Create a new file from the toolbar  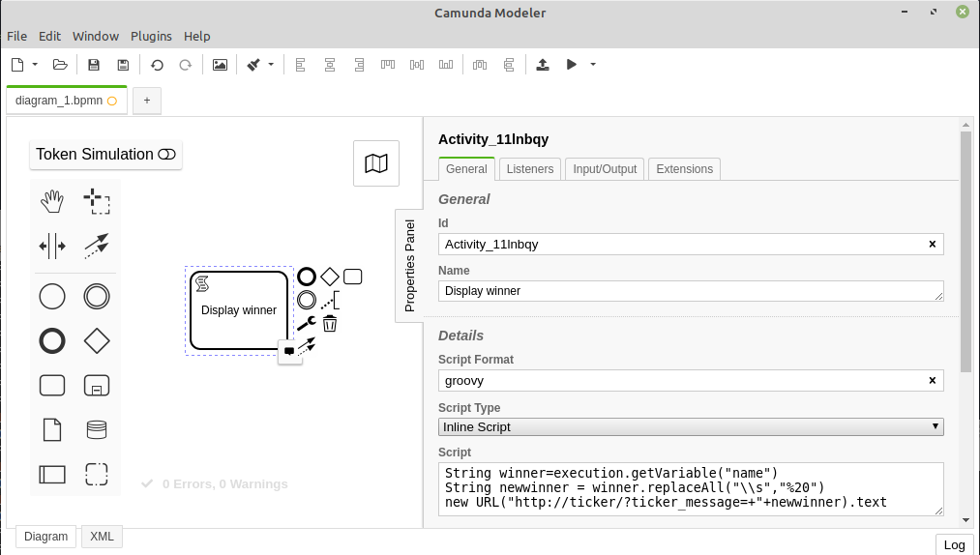point(17,65)
